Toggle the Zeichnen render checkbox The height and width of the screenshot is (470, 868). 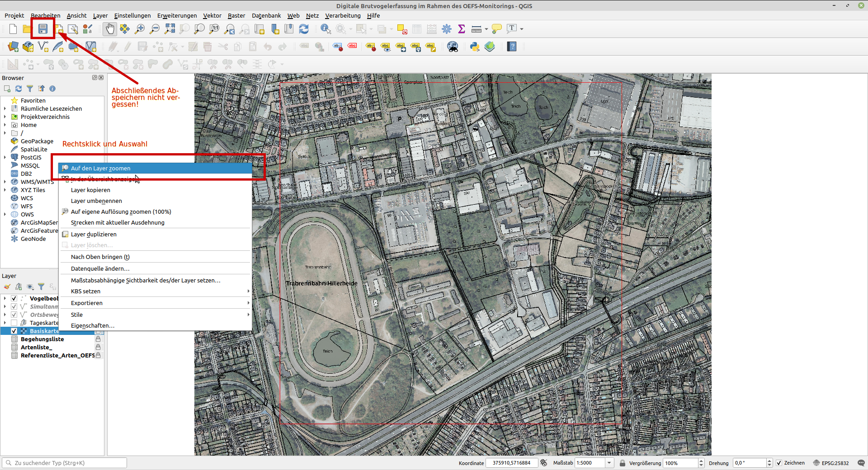tap(779, 463)
